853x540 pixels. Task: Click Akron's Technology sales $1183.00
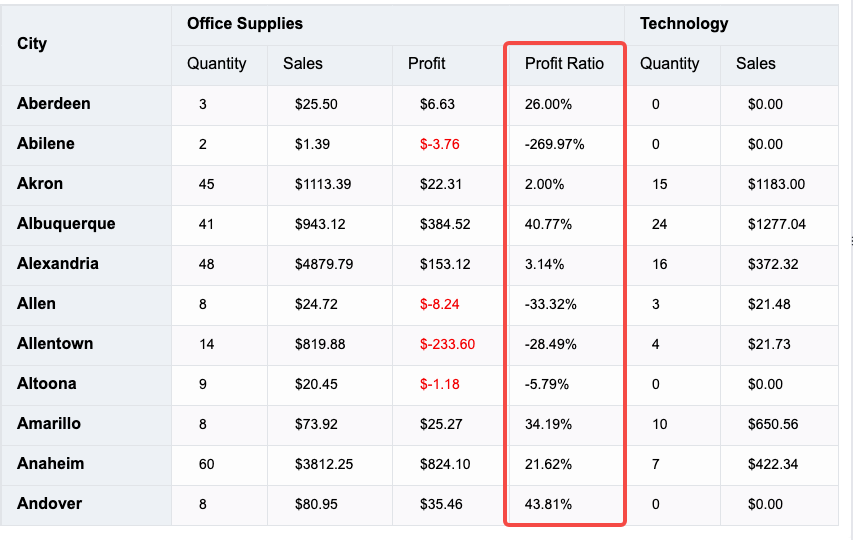tap(776, 184)
